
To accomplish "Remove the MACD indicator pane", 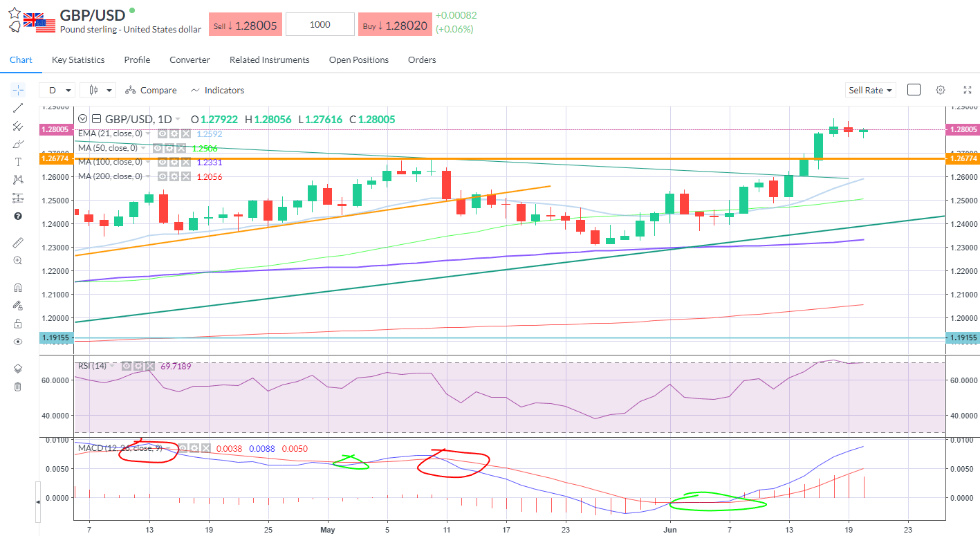I will pos(206,448).
